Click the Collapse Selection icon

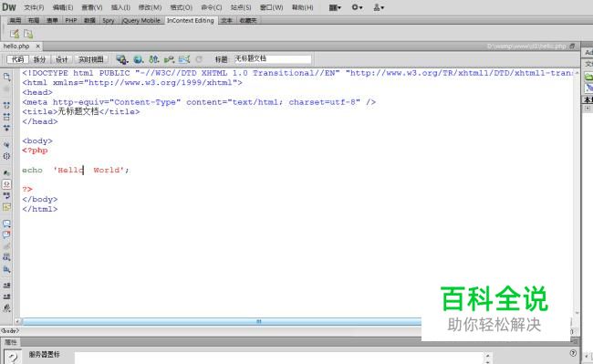(6, 117)
